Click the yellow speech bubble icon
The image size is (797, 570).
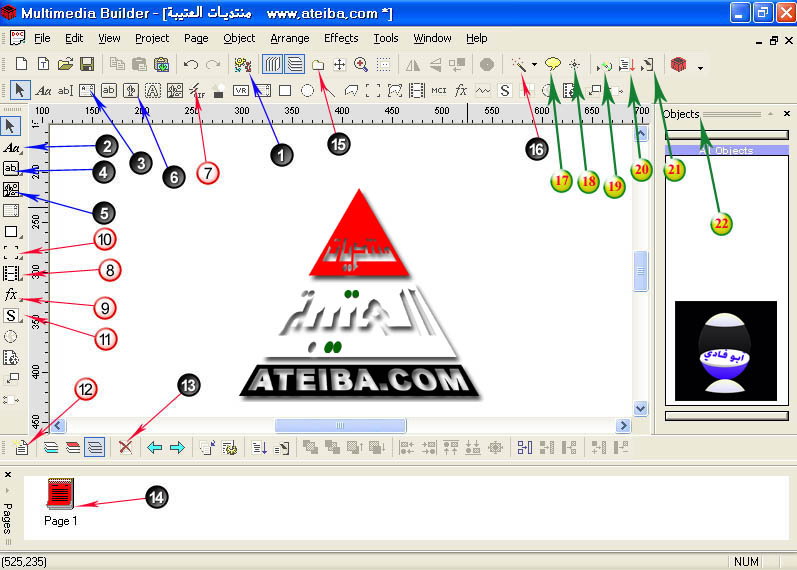tap(553, 64)
